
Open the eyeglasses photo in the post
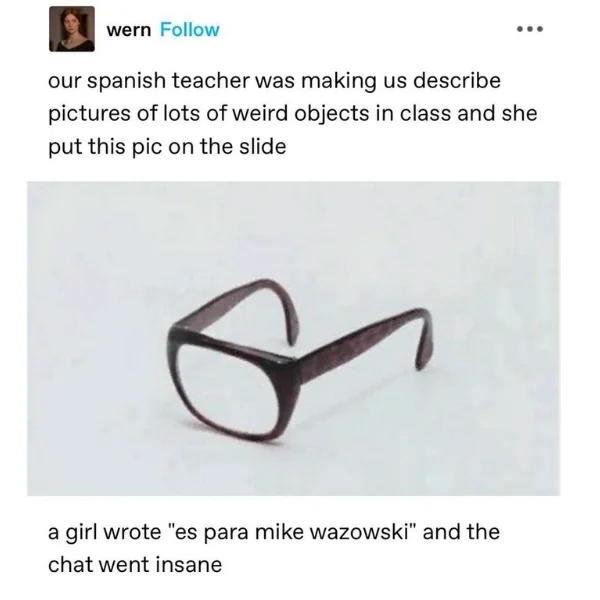(x=293, y=339)
